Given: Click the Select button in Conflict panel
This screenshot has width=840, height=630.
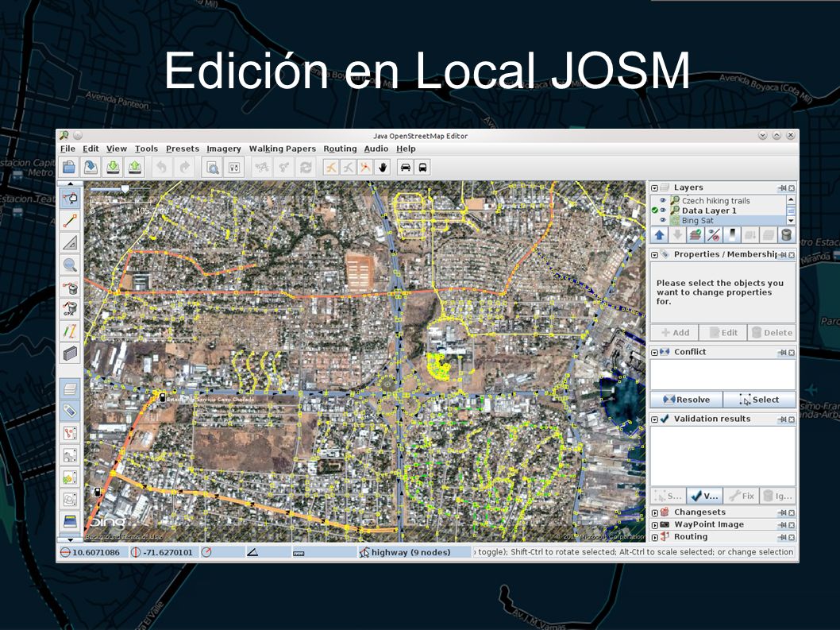Looking at the screenshot, I should (759, 400).
